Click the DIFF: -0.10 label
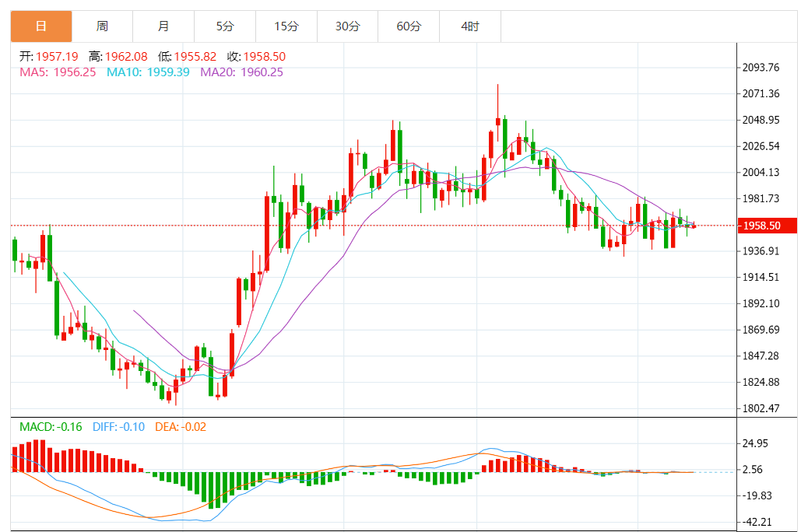This screenshot has width=808, height=532. (118, 427)
